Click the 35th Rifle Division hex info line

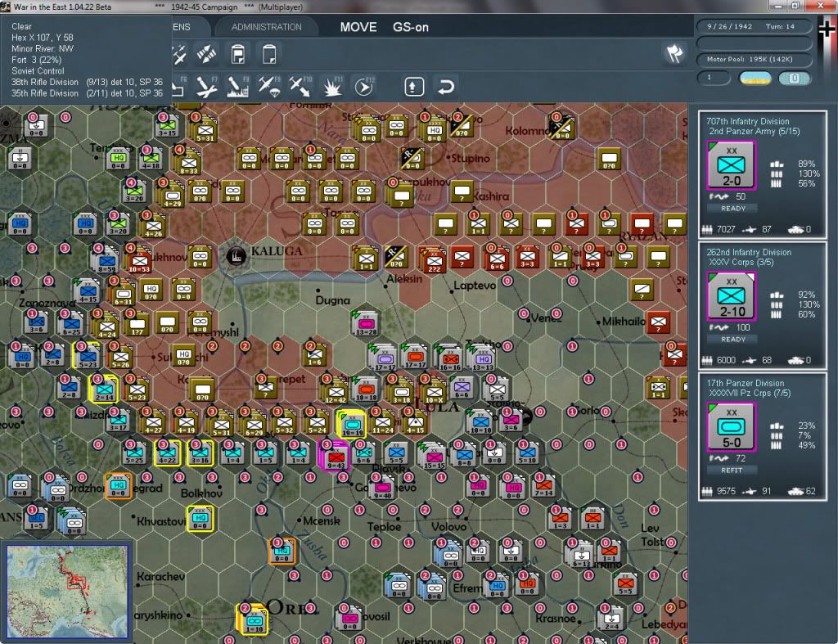(87, 93)
